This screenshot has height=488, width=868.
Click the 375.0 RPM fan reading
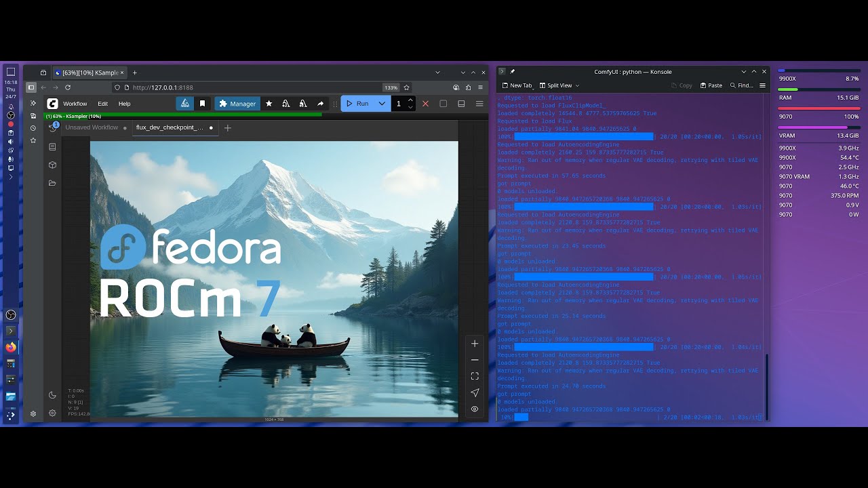click(x=845, y=195)
